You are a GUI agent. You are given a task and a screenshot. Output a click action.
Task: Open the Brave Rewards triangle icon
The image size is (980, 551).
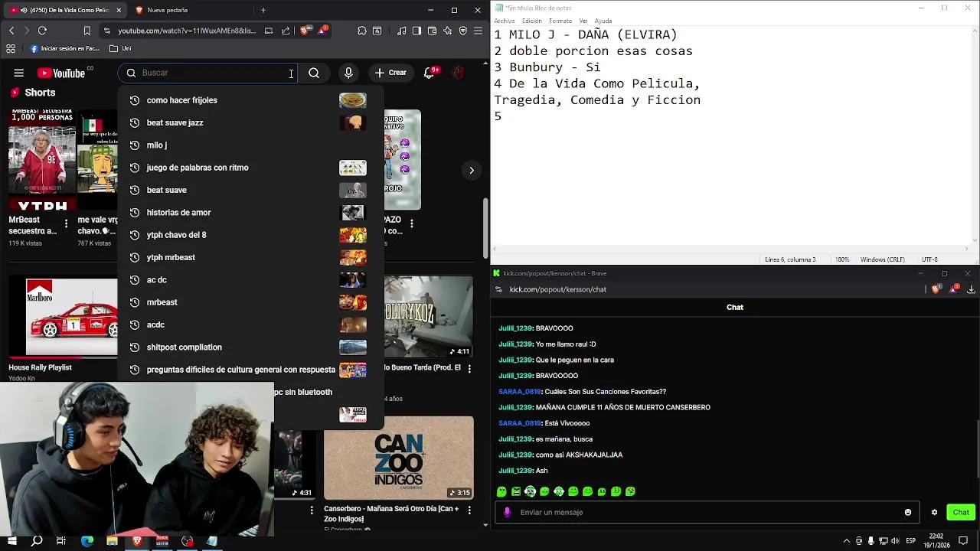pyautogui.click(x=322, y=31)
